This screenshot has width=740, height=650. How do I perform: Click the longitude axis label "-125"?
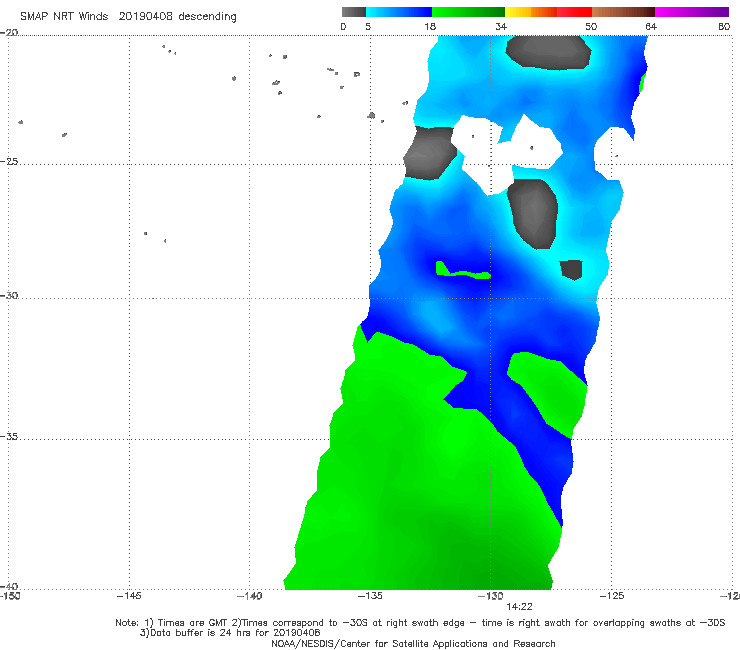pos(612,596)
